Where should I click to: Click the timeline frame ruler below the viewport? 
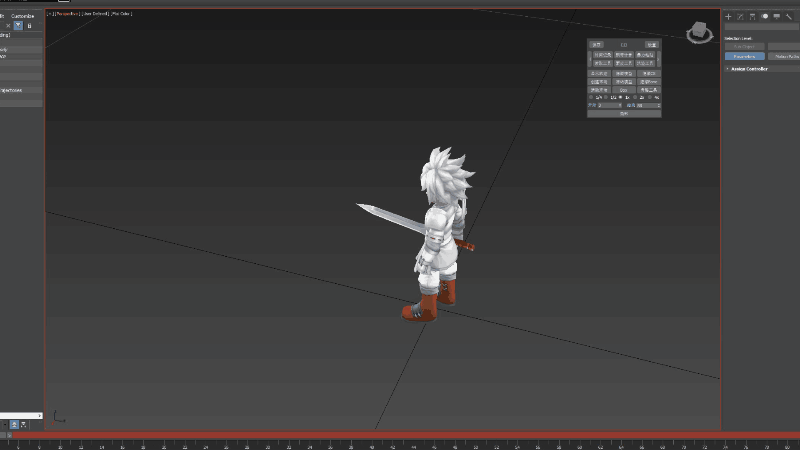pyautogui.click(x=400, y=445)
